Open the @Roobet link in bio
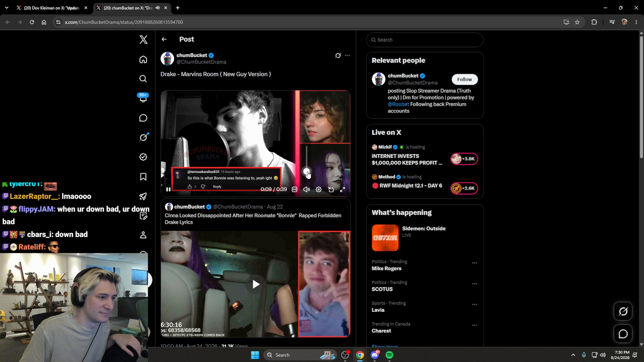This screenshot has height=362, width=644. 398,104
